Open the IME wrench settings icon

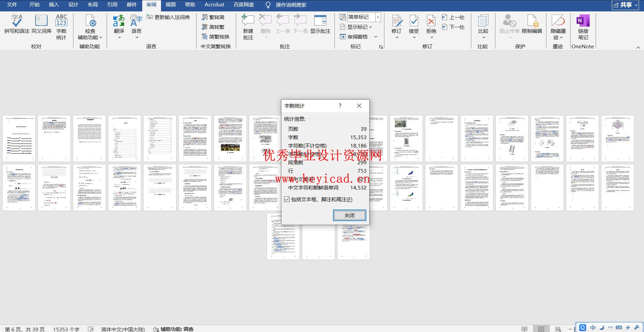click(636, 328)
